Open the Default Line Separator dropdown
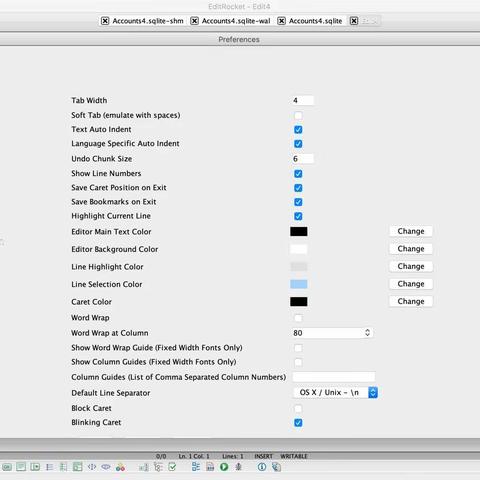The image size is (480, 480). pos(336,393)
